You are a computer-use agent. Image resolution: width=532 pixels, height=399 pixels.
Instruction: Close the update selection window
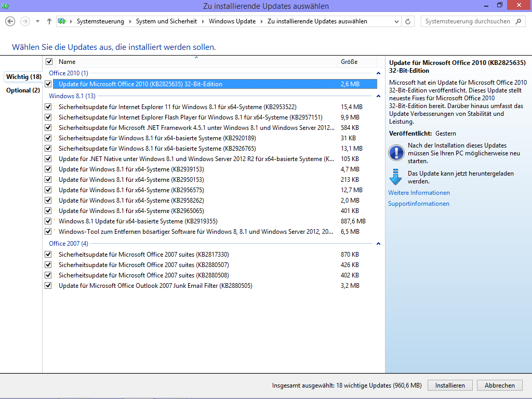[519, 5]
